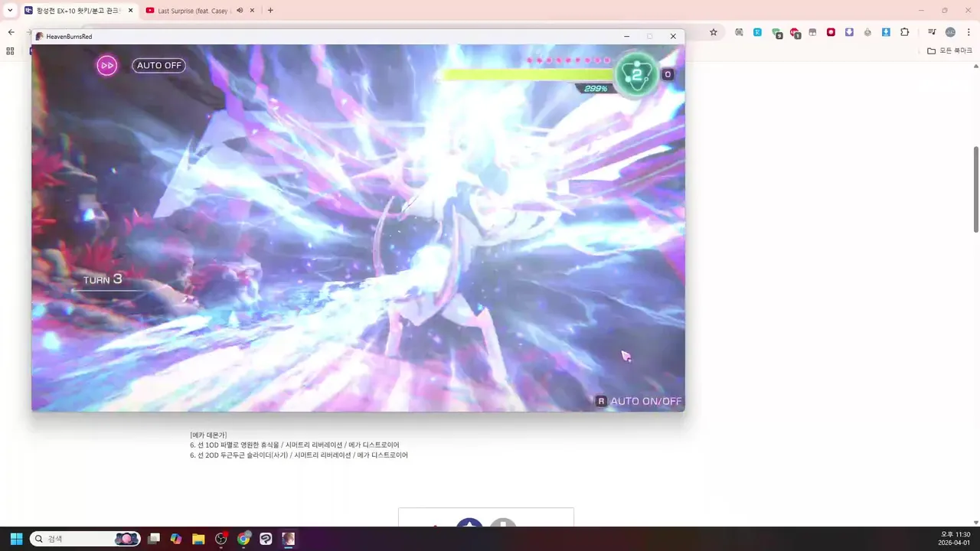Open the Chrome profile avatar
This screenshot has height=551, width=980.
950,32
